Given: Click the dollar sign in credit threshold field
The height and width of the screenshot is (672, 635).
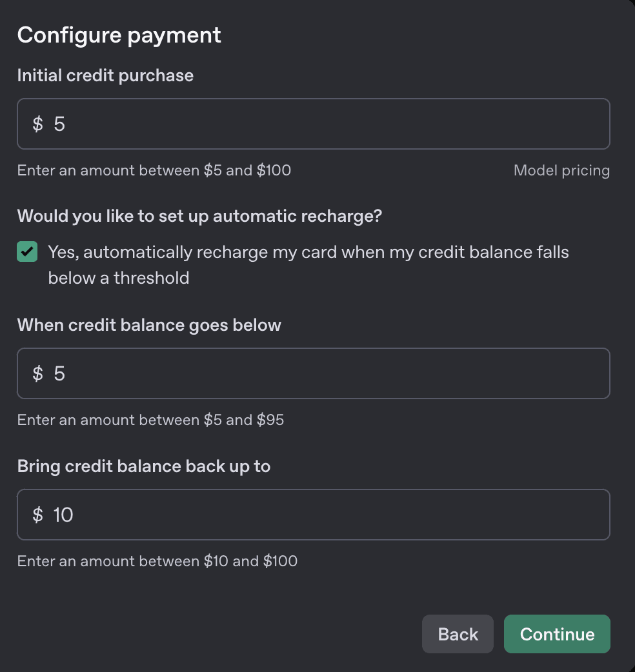Looking at the screenshot, I should point(36,373).
